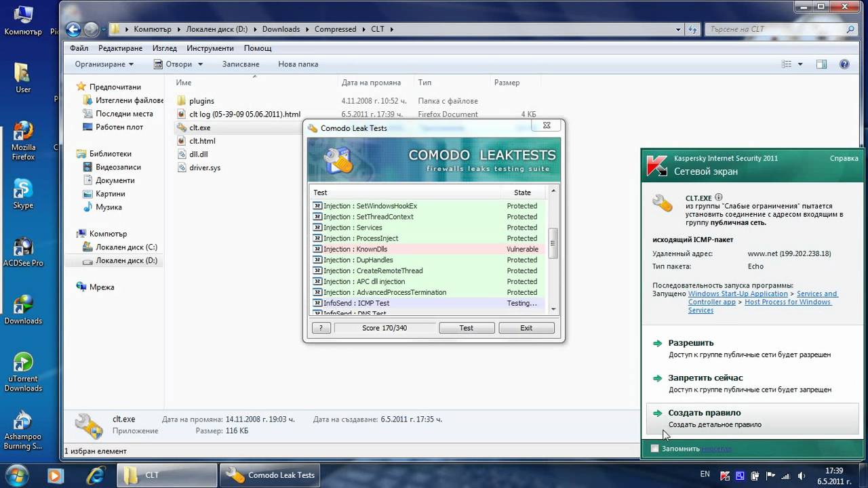The height and width of the screenshot is (488, 868).
Task: Click the Explorer back navigation arrow
Action: click(73, 29)
